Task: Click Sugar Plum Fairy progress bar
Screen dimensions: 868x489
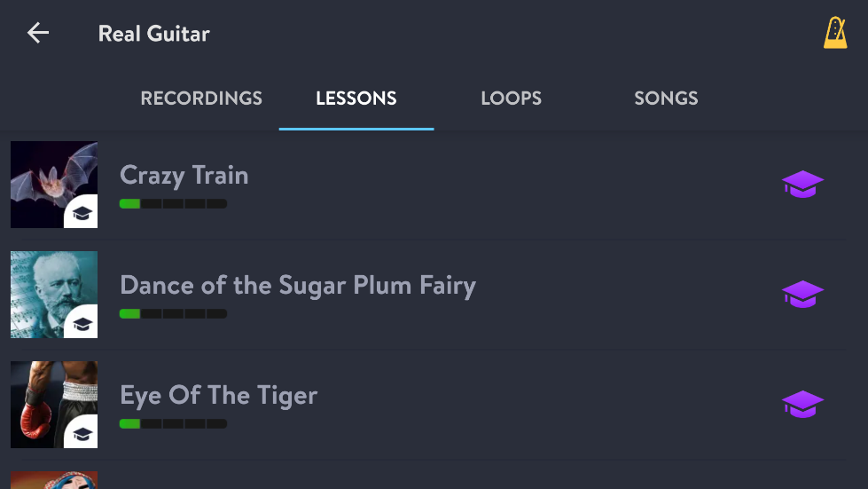Action: (x=173, y=314)
